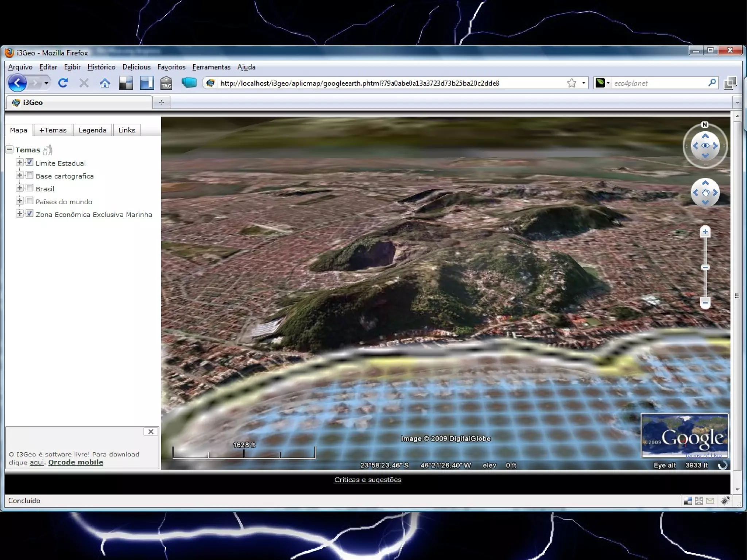Click the Qrcode mobile link
Image resolution: width=747 pixels, height=560 pixels.
tap(76, 462)
